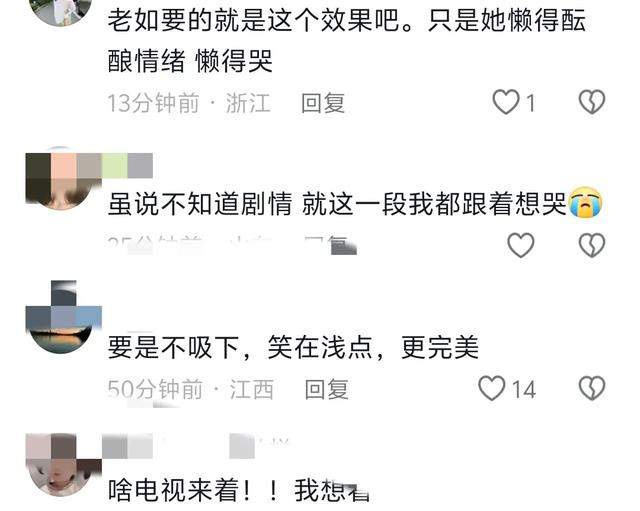This screenshot has width=640, height=511.
Task: Like the comment from 浙江
Action: pos(506,102)
